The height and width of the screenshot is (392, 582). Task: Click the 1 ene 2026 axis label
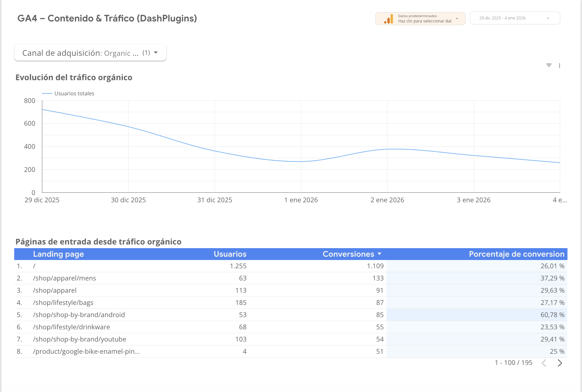301,200
